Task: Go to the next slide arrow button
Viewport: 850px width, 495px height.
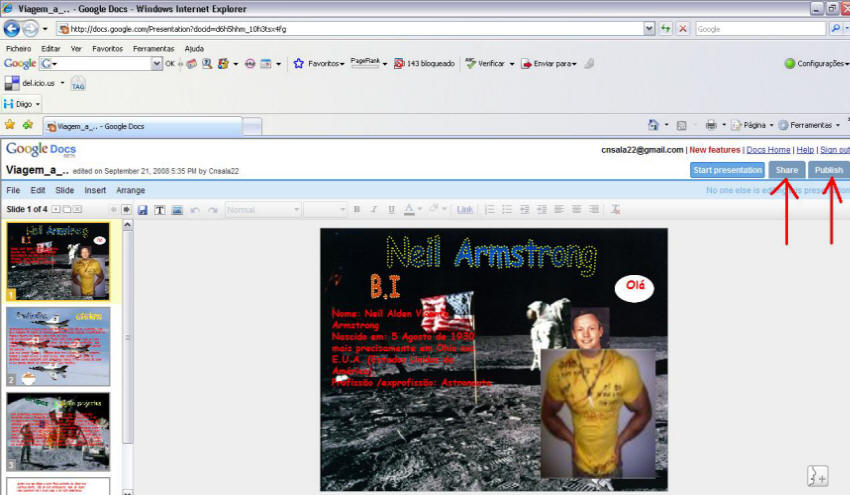Action: click(x=126, y=209)
